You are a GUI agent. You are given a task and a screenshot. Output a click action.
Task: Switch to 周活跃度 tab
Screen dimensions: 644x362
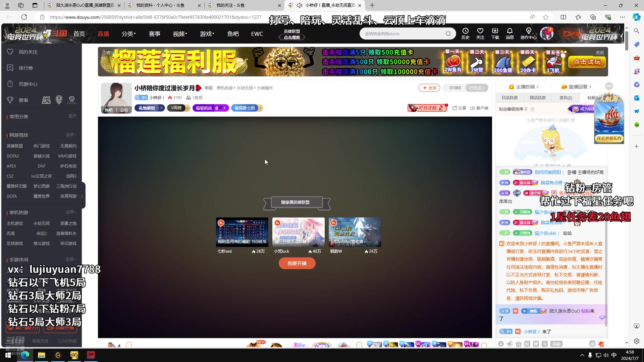point(537,98)
